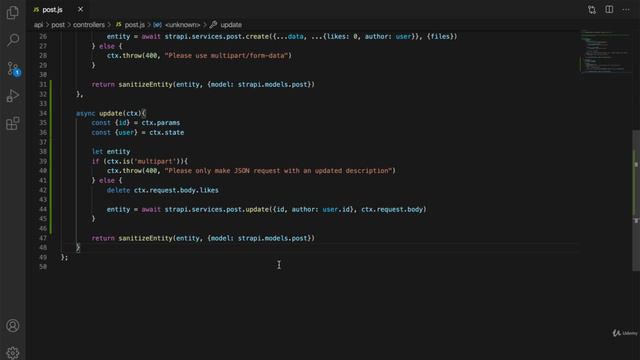Open the Extensions view

(13, 123)
